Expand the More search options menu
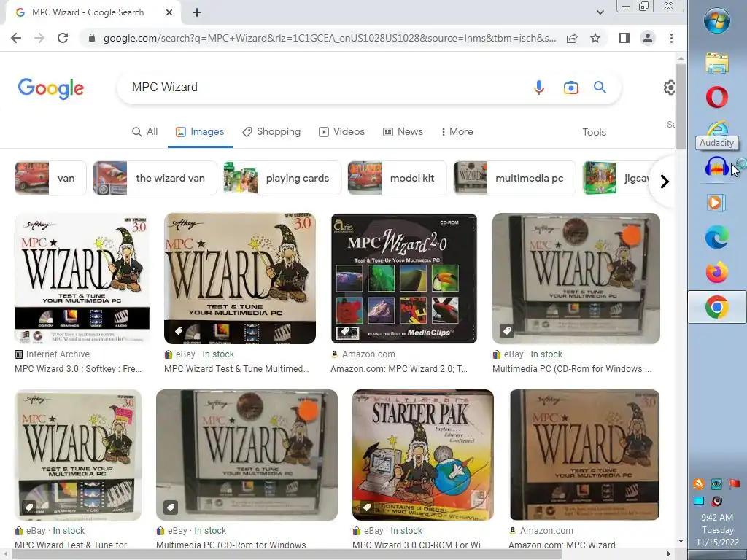Image resolution: width=747 pixels, height=560 pixels. pos(457,132)
